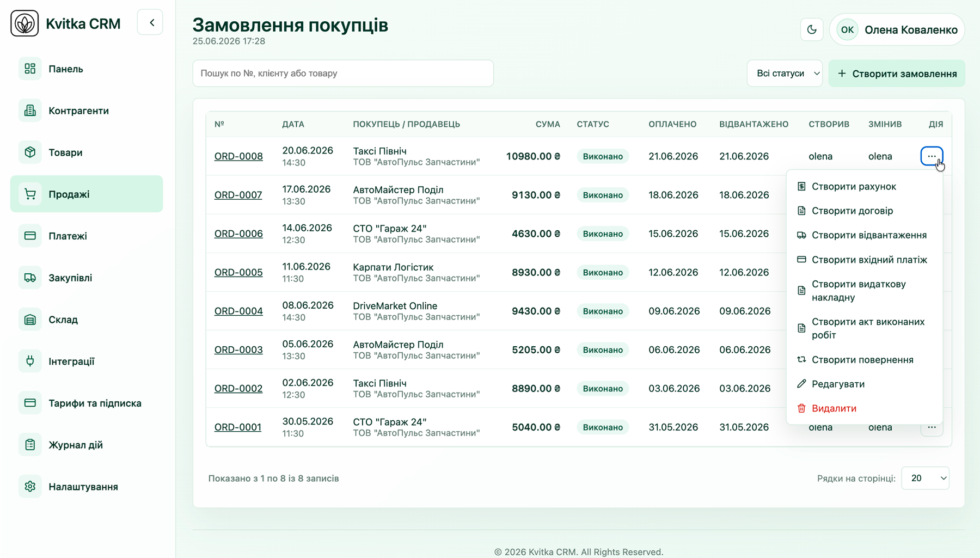
Task: Click Виконано status badge in ORD-0007 row
Action: [603, 195]
